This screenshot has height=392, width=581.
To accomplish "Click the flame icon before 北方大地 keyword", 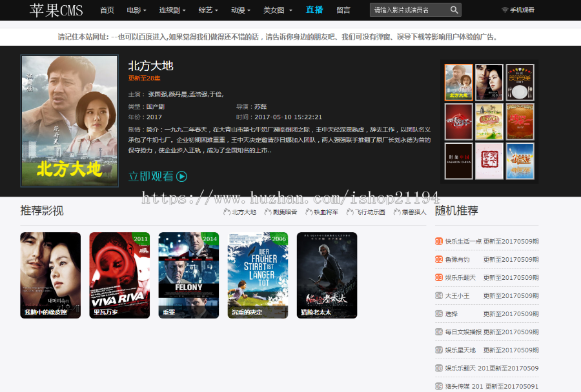I will (x=227, y=211).
